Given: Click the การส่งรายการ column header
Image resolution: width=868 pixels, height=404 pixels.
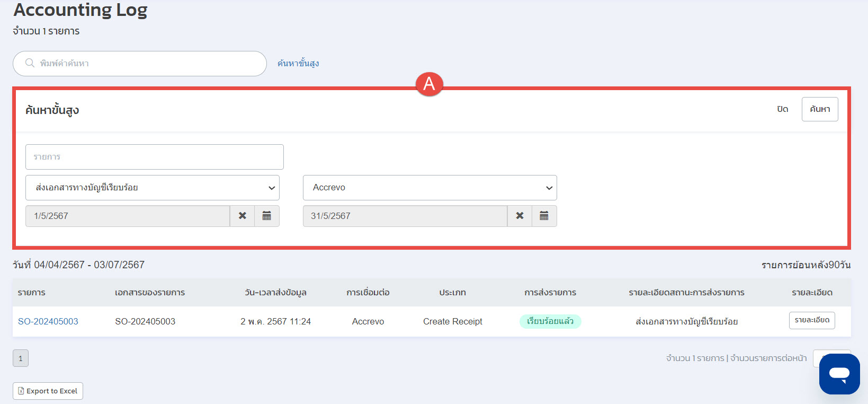Looking at the screenshot, I should tap(550, 293).
